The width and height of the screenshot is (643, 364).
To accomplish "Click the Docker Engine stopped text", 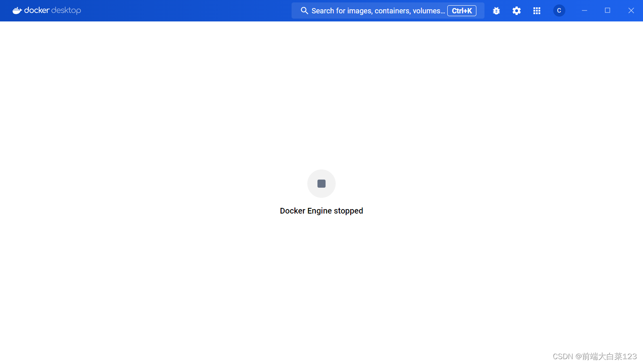I will coord(321,211).
